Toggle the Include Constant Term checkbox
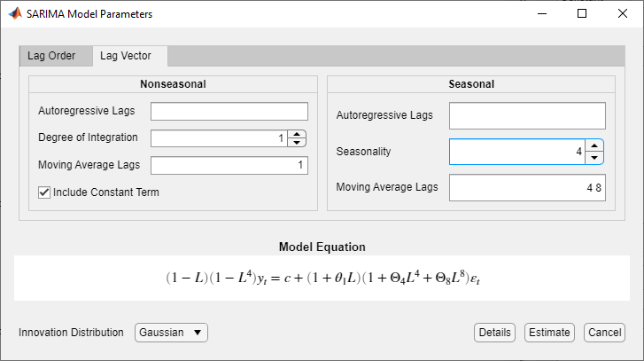Screen dimensions: 644x361 point(44,192)
